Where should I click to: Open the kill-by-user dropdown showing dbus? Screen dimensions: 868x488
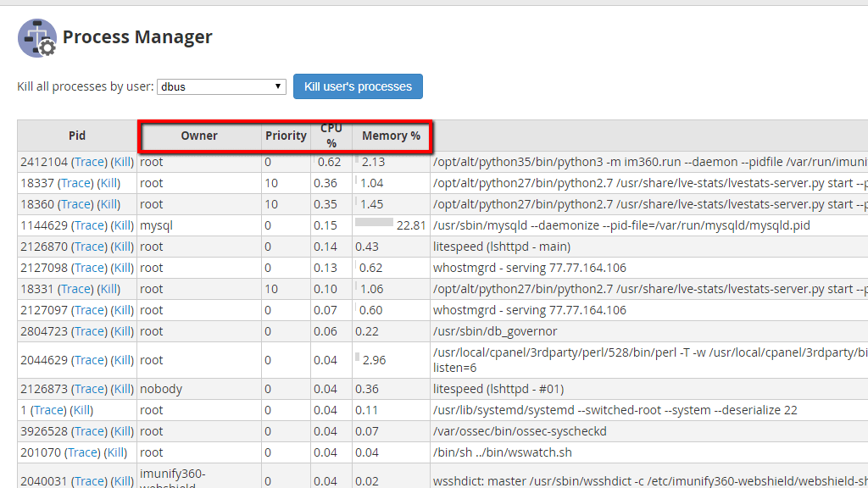(x=222, y=86)
